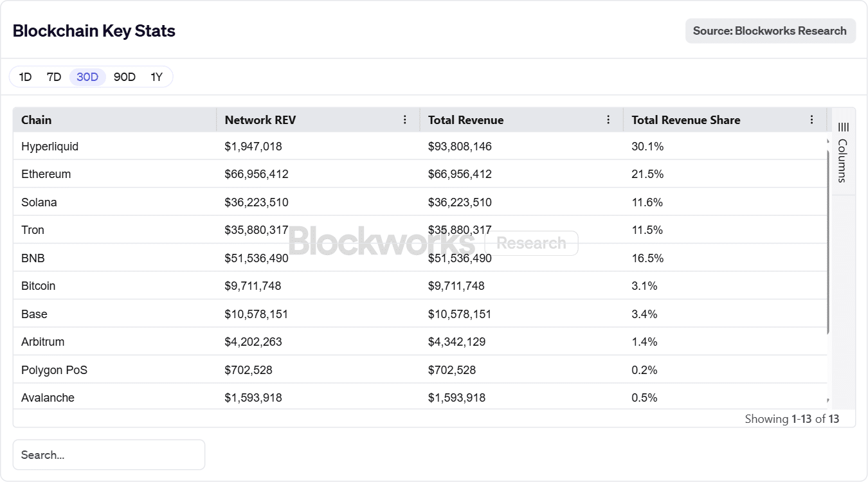This screenshot has width=868, height=482.
Task: Click the Blockworks Research watermark logo
Action: click(x=433, y=243)
